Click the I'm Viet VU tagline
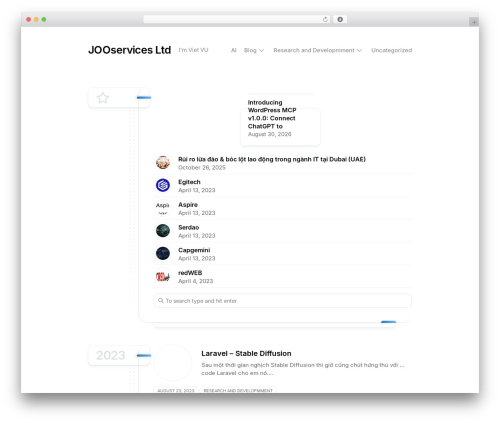500x423 pixels. [193, 50]
